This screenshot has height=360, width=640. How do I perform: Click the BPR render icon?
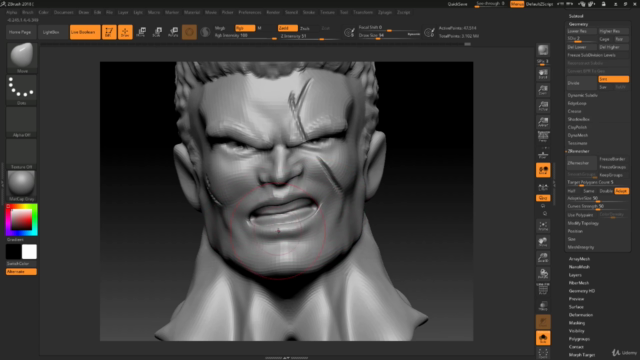(x=543, y=51)
